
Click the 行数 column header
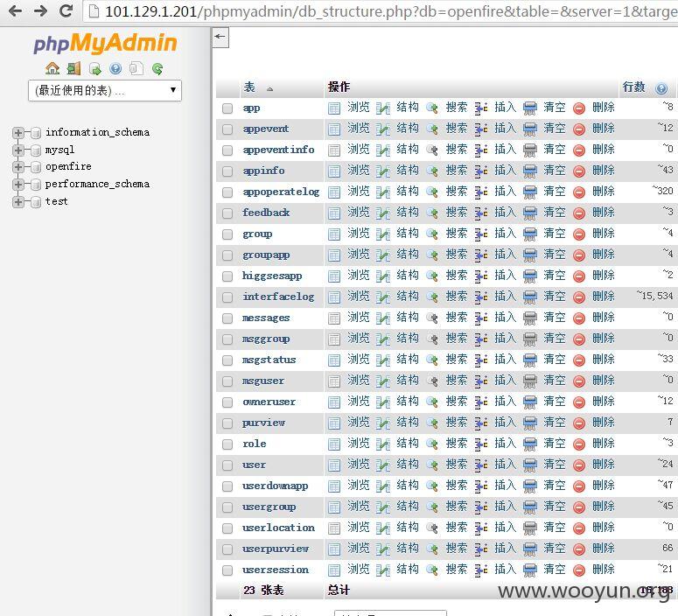click(x=634, y=87)
